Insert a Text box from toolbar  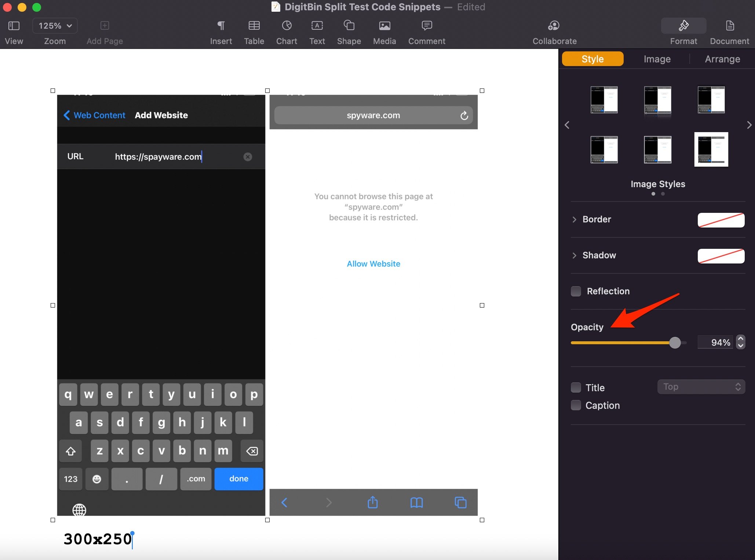tap(317, 26)
